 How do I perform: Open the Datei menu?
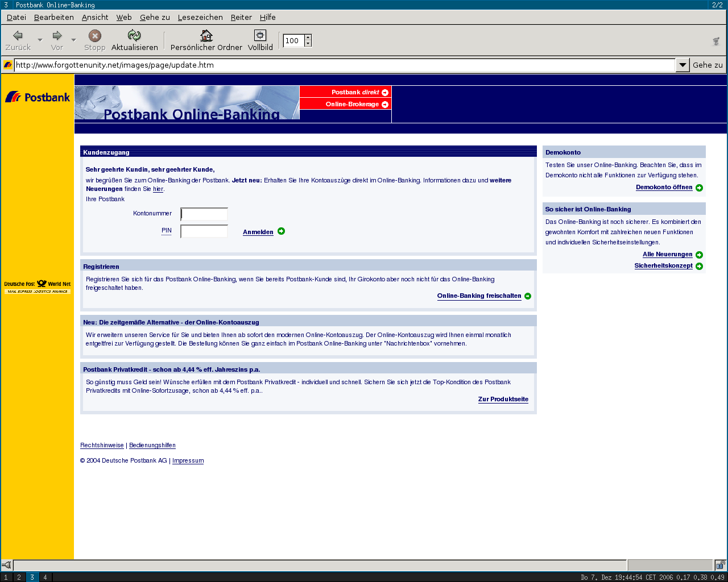pyautogui.click(x=16, y=17)
